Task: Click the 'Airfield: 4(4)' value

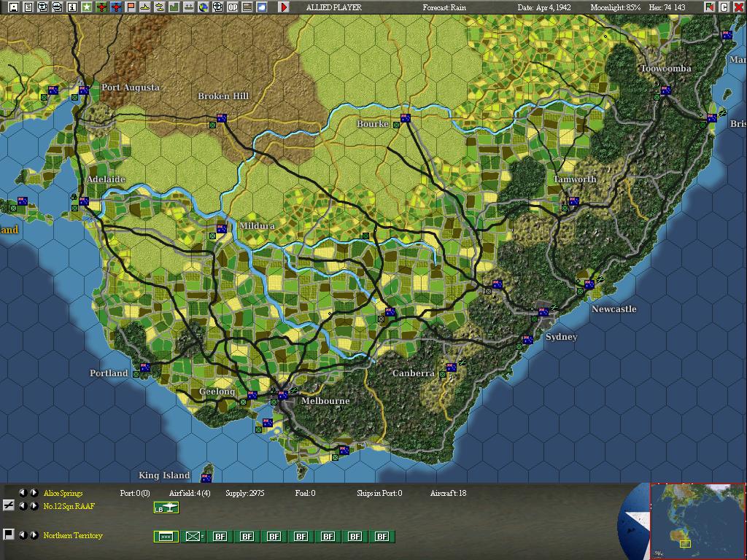Action: [190, 494]
